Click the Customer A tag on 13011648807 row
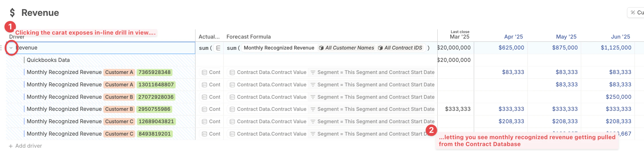Screen dimensions: 644x152 pyautogui.click(x=119, y=85)
